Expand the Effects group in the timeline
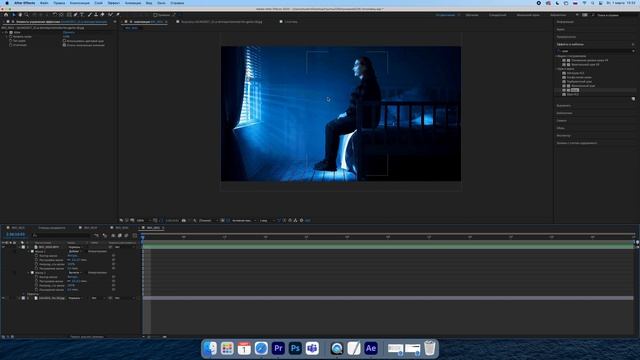640x360 pixels. (x=23, y=294)
